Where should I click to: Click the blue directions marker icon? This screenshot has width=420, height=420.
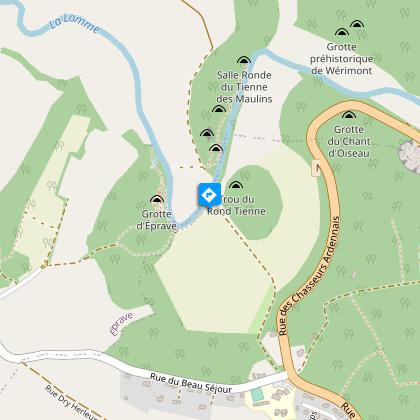point(209,194)
